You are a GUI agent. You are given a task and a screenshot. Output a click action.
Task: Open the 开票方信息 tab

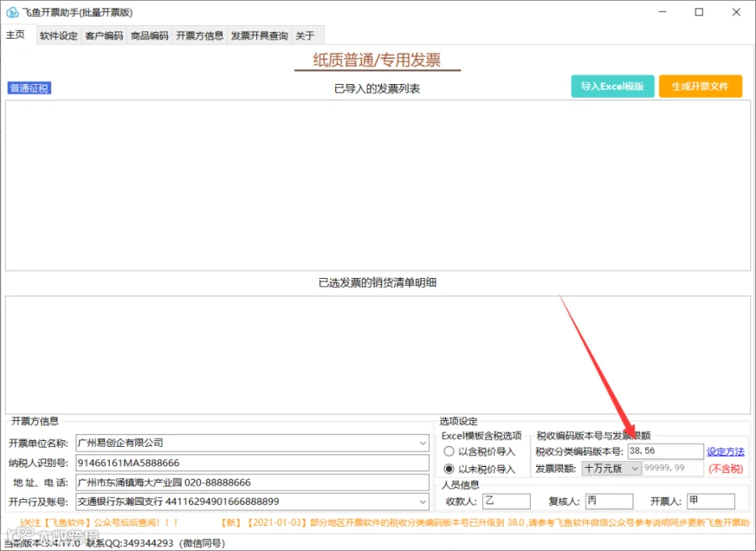click(x=200, y=35)
